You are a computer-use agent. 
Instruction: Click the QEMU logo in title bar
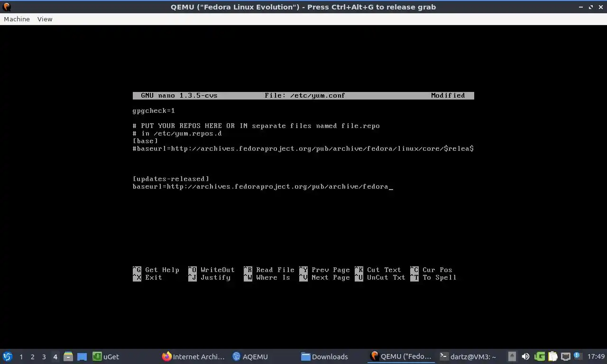coord(7,7)
